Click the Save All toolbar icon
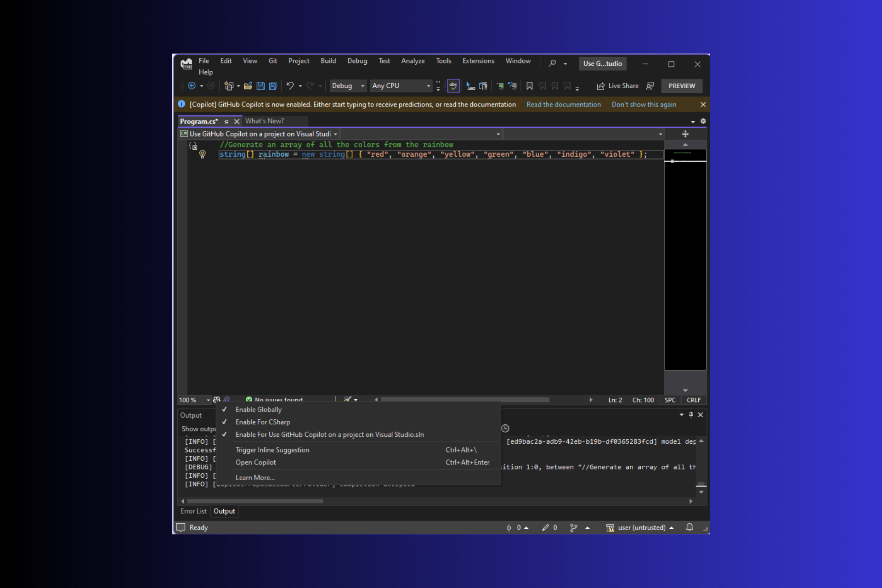This screenshot has width=882, height=588. coord(273,86)
